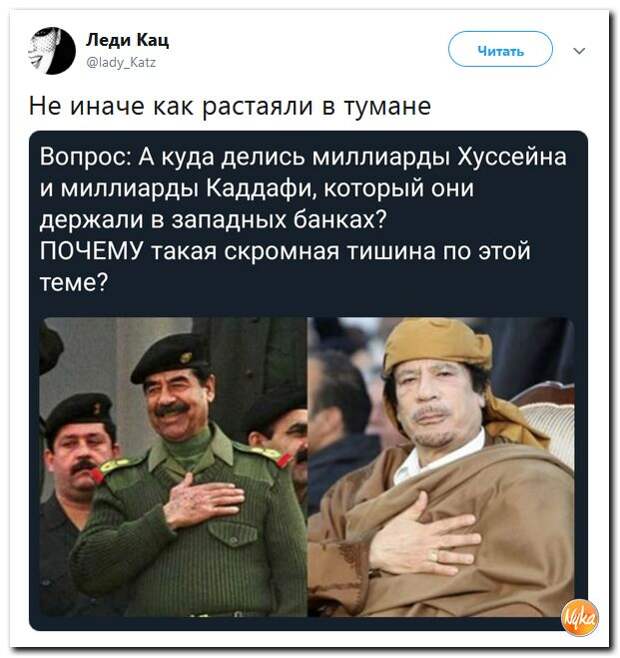Click the word Каддафи in the card text
620x658 pixels.
pos(262,188)
